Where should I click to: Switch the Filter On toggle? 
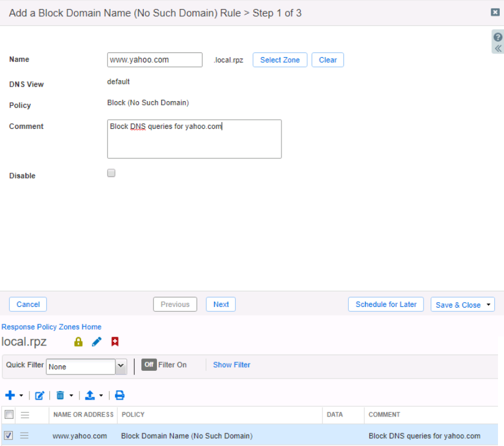pyautogui.click(x=149, y=365)
